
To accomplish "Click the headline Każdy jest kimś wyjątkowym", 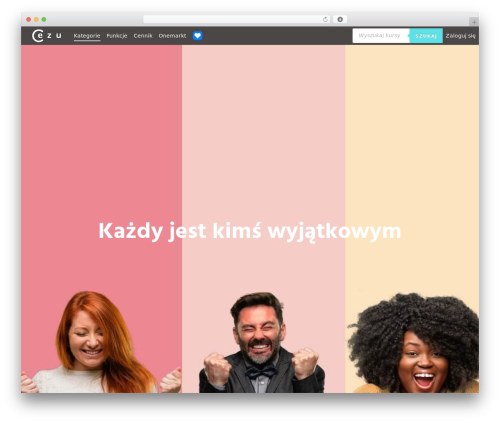I will [250, 231].
